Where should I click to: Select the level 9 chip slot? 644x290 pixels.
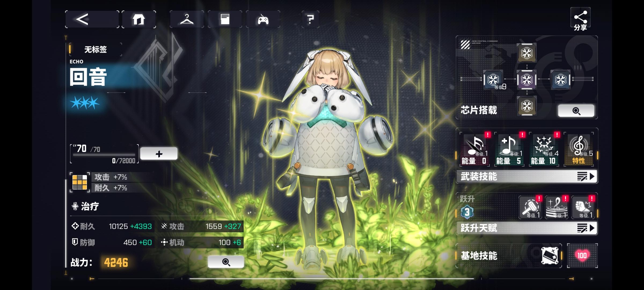[493, 79]
